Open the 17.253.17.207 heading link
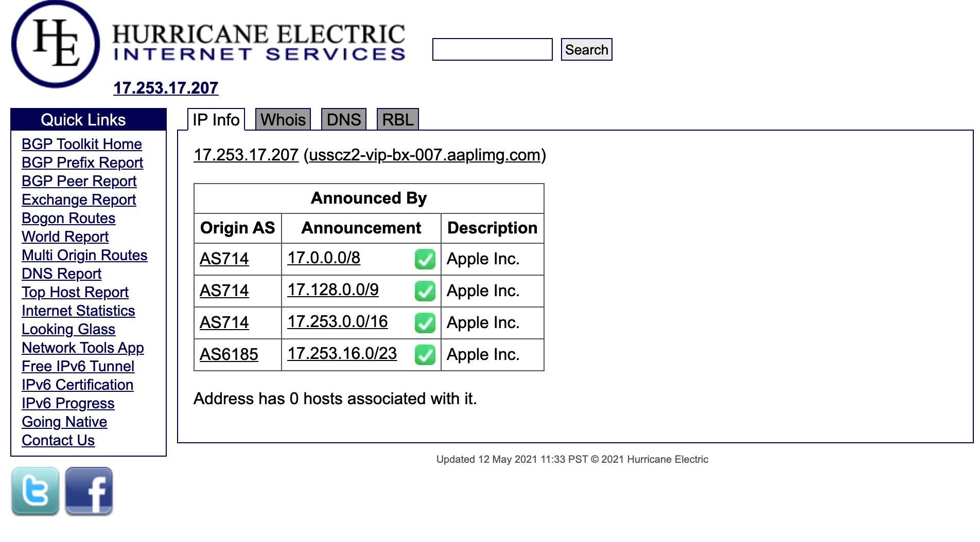Viewport: 980px width, 542px height. pos(166,88)
